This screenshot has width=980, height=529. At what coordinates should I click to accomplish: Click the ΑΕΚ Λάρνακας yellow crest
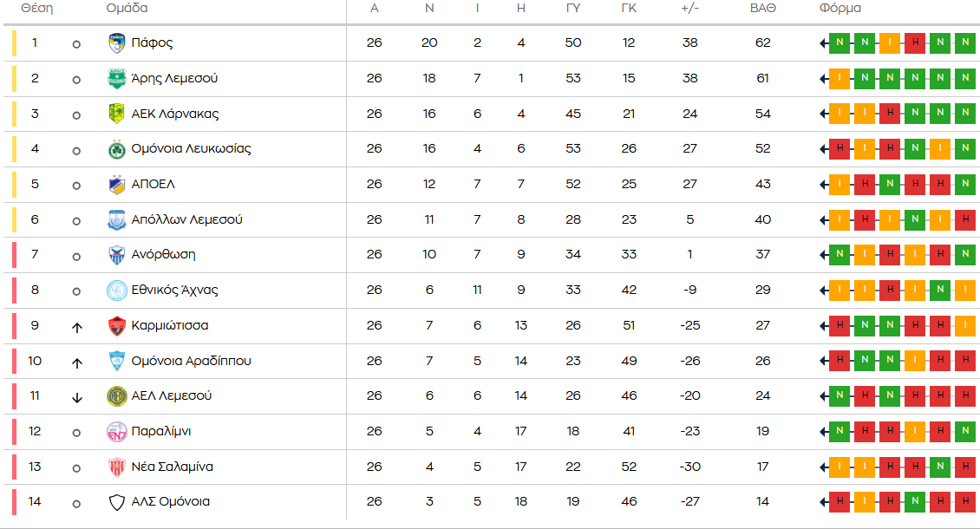pyautogui.click(x=116, y=114)
